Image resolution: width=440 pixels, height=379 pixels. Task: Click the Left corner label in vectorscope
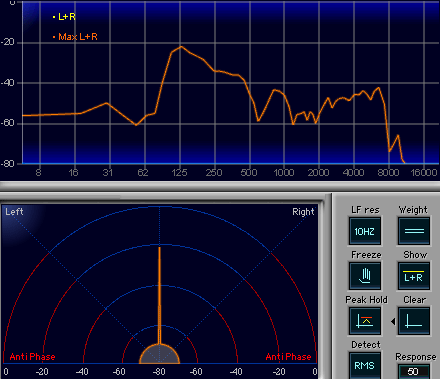click(14, 212)
